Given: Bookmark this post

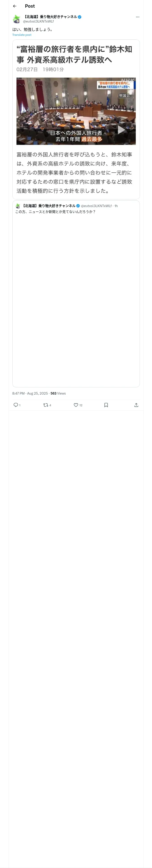Looking at the screenshot, I should (106, 405).
